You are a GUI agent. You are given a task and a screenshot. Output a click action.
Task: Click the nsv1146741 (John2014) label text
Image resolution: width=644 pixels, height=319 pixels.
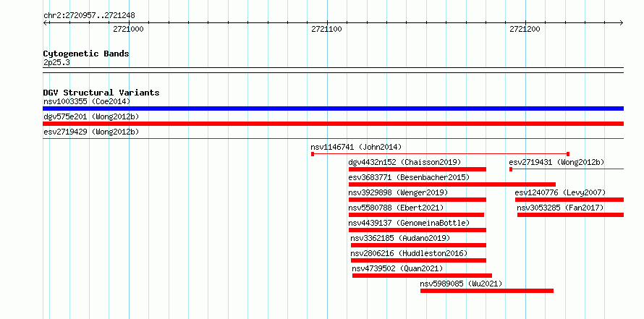(x=356, y=147)
